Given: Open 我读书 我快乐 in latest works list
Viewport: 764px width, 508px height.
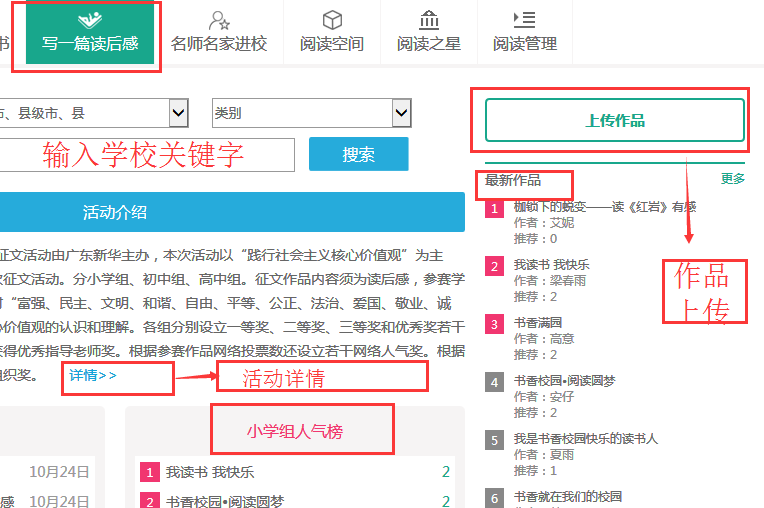Looking at the screenshot, I should (x=551, y=265).
